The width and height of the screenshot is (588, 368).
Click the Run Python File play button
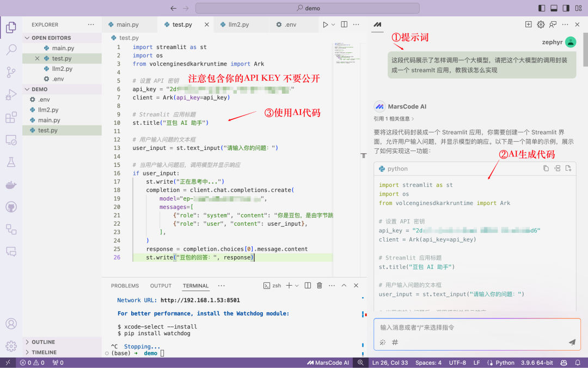[326, 25]
